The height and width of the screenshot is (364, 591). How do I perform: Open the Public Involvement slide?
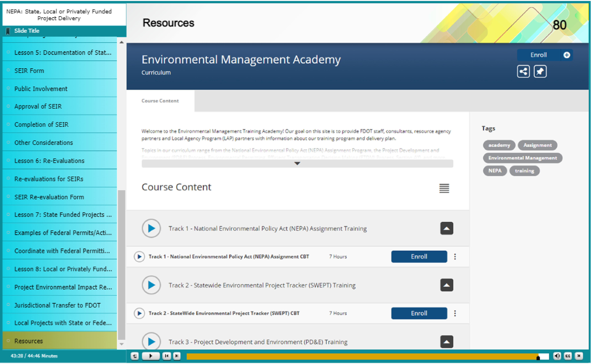click(x=60, y=88)
